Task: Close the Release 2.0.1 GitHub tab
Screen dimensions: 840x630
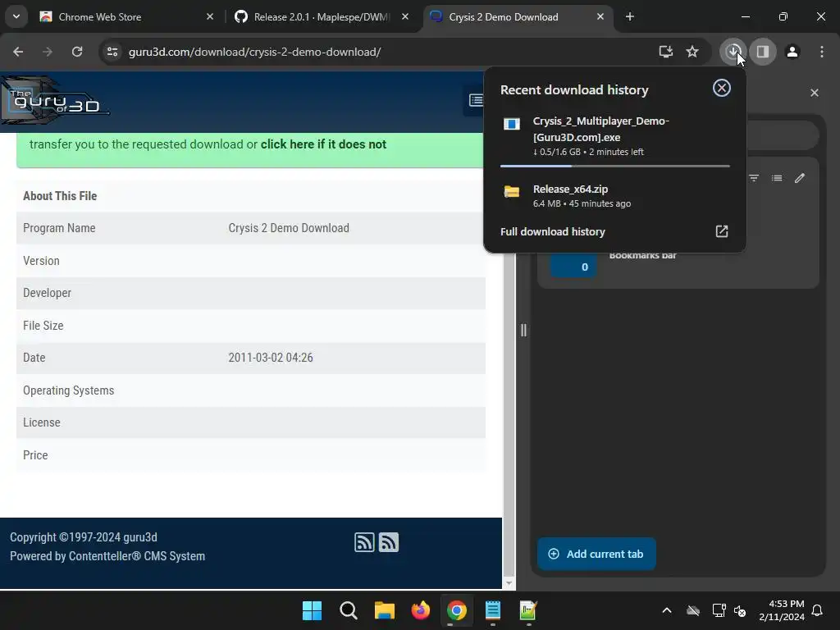Action: click(x=405, y=16)
